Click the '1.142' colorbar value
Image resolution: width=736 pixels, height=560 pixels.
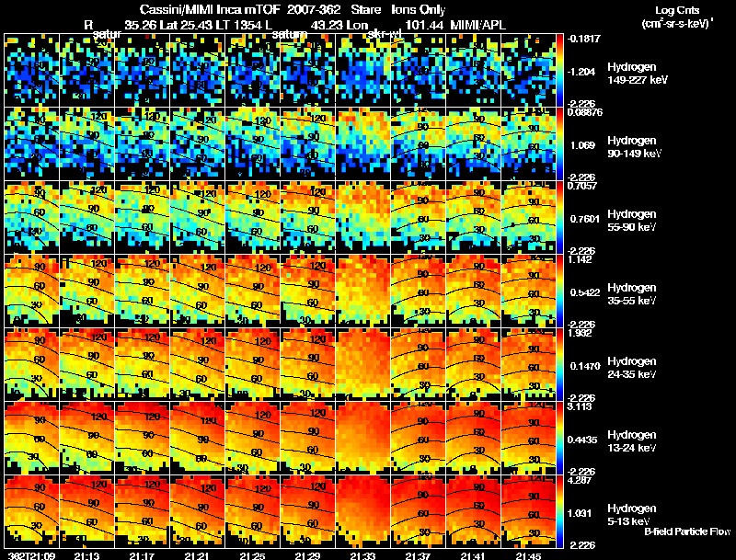click(581, 259)
